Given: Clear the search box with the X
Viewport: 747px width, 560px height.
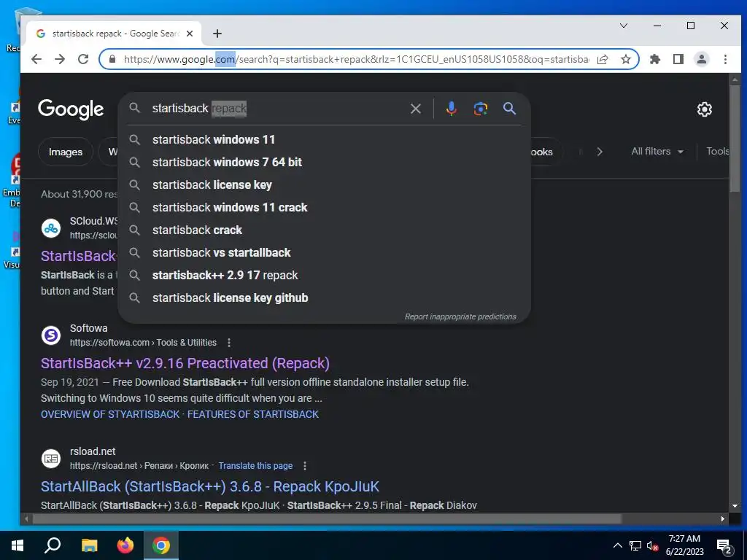Looking at the screenshot, I should coord(415,109).
